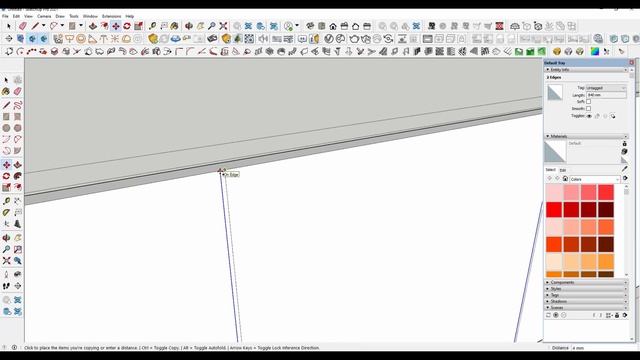
Task: Pick the Freehand tool in left toolbar
Action: pos(18,105)
